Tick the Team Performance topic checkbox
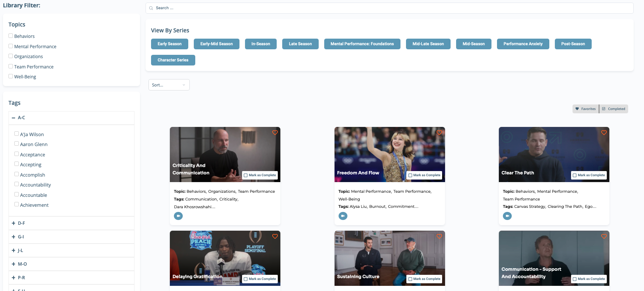The width and height of the screenshot is (644, 291). pyautogui.click(x=11, y=66)
